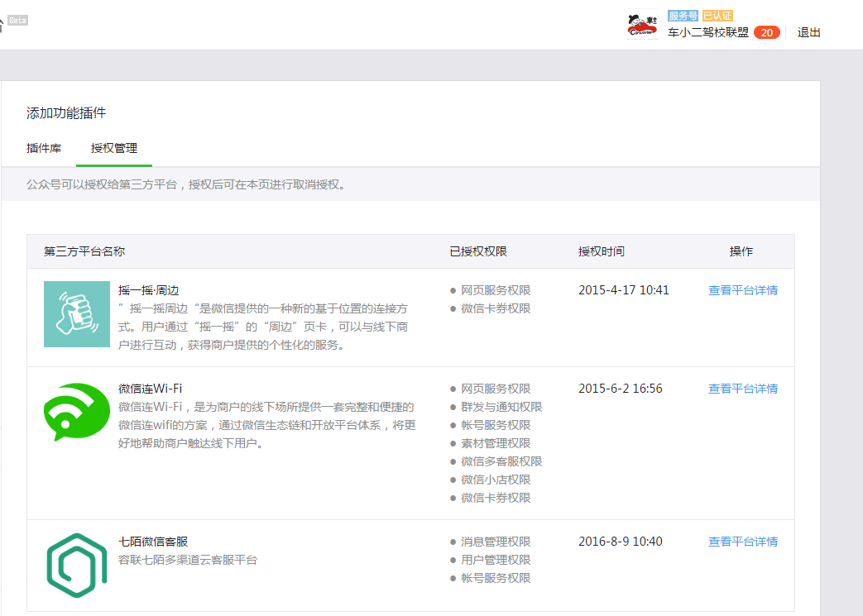Image resolution: width=863 pixels, height=616 pixels.
Task: Click the 授权时间 column header
Action: point(601,251)
